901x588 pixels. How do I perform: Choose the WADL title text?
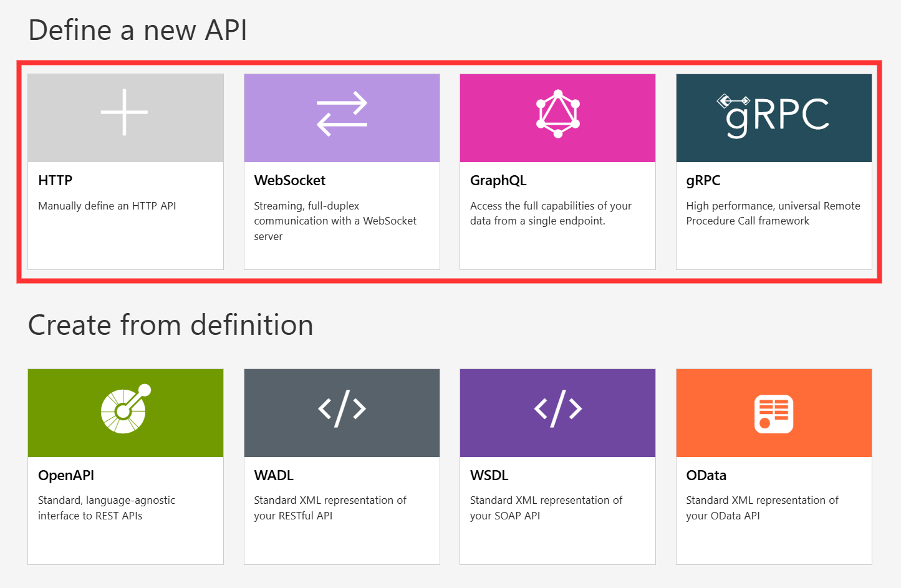click(x=274, y=476)
